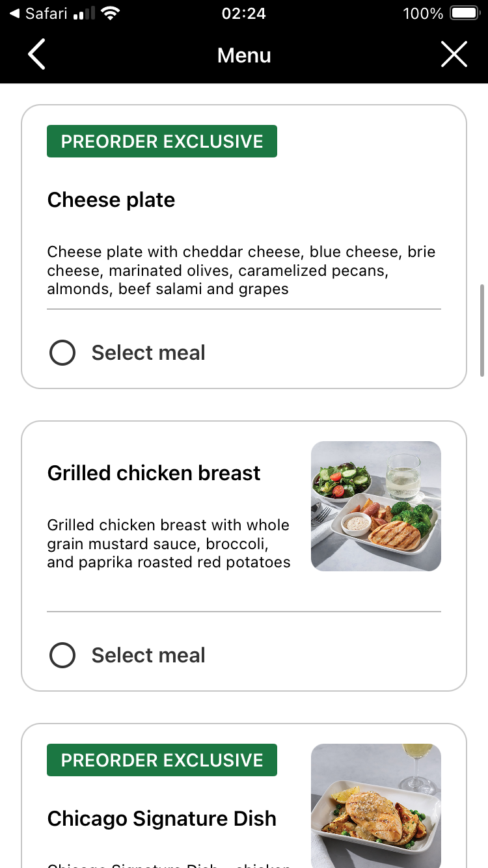Tap the cellular signal bars icon
Viewport: 488px width, 868px height.
coord(84,14)
